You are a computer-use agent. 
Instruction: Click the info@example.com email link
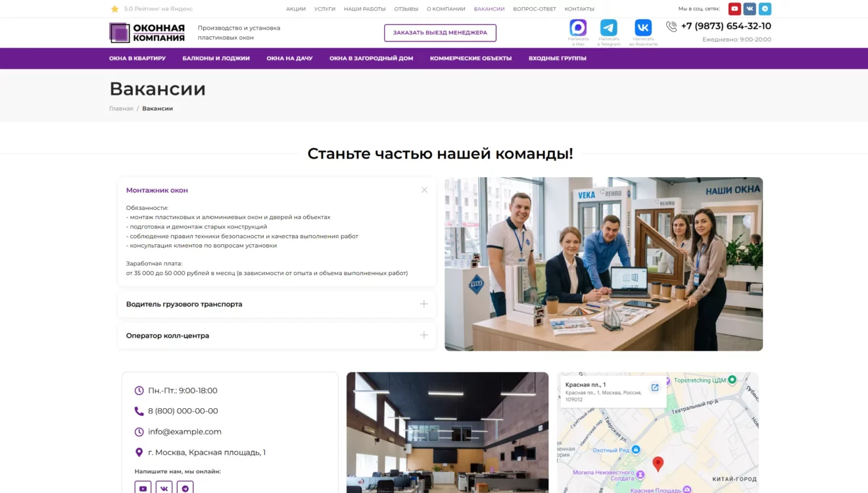pos(185,432)
